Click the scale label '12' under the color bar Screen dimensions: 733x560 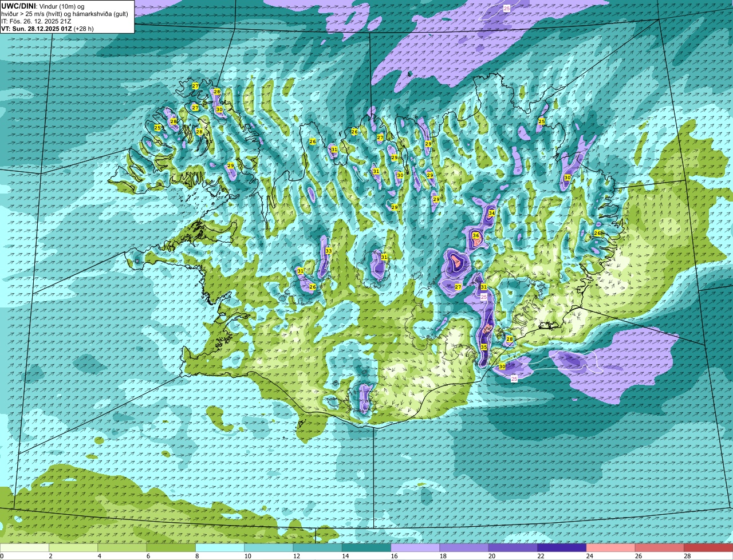pyautogui.click(x=297, y=556)
